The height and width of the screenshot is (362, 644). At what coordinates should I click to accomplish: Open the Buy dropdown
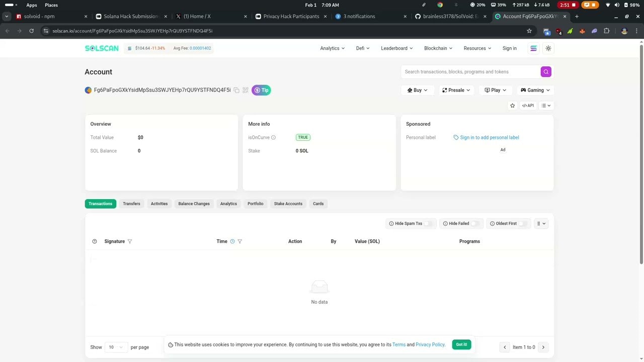click(417, 90)
